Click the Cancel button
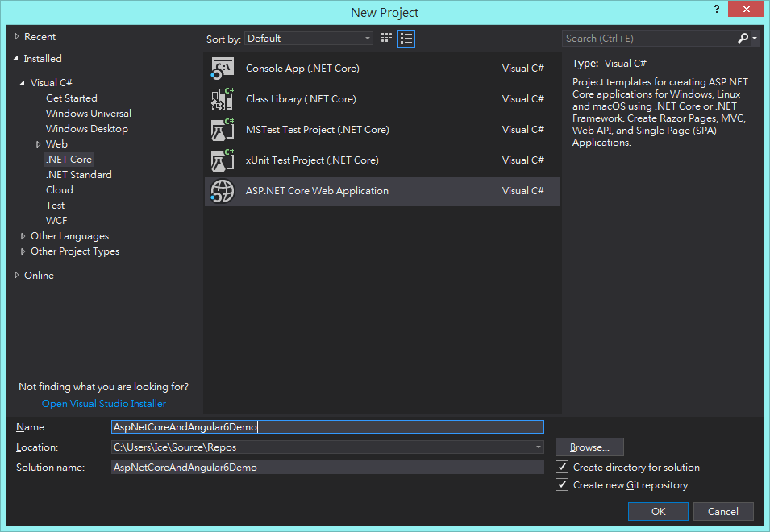The width and height of the screenshot is (770, 532). [723, 511]
